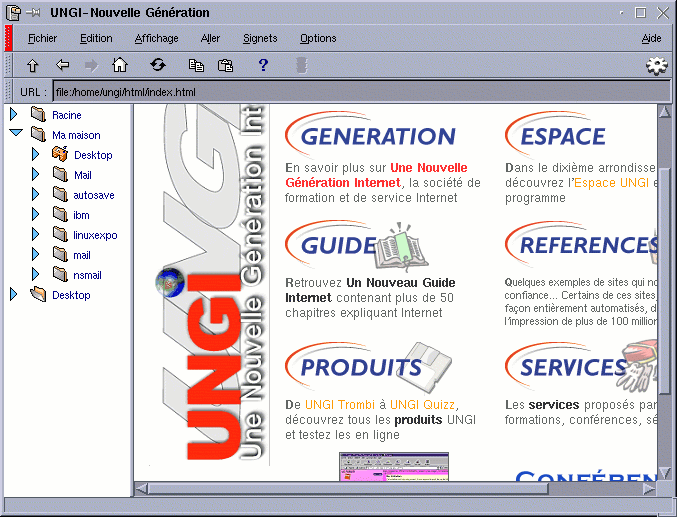Click the vertical scrollbar down arrow
The image size is (677, 517).
[x=664, y=473]
